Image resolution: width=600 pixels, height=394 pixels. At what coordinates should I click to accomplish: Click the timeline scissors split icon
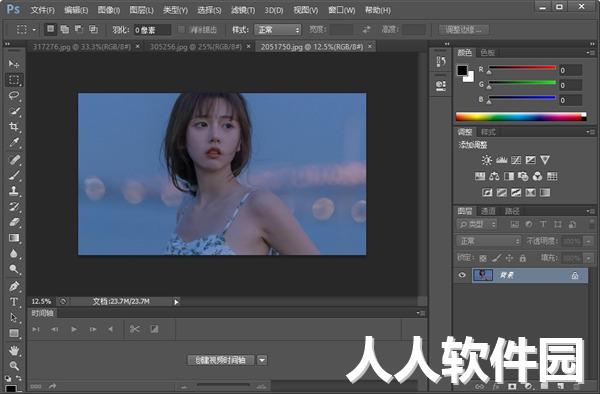click(x=134, y=329)
